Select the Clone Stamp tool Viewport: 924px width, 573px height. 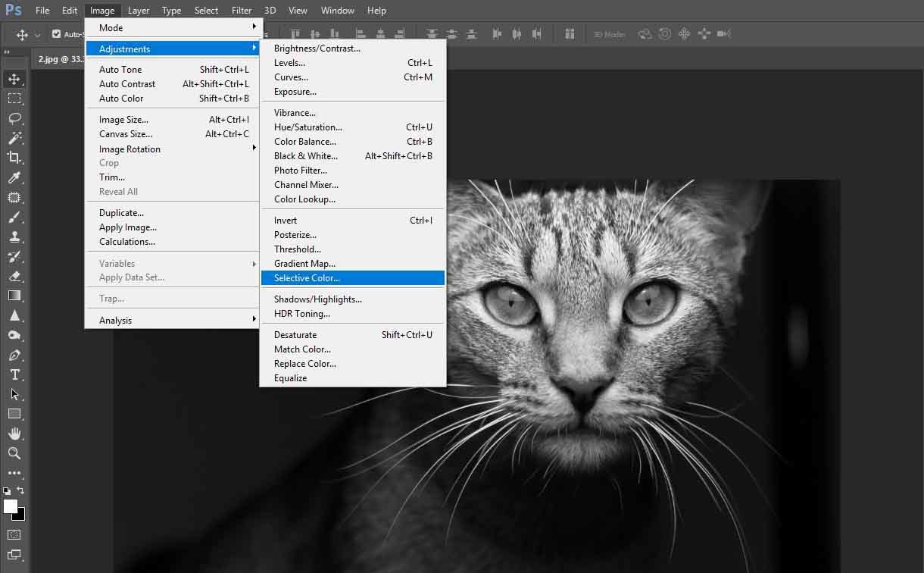pyautogui.click(x=14, y=236)
